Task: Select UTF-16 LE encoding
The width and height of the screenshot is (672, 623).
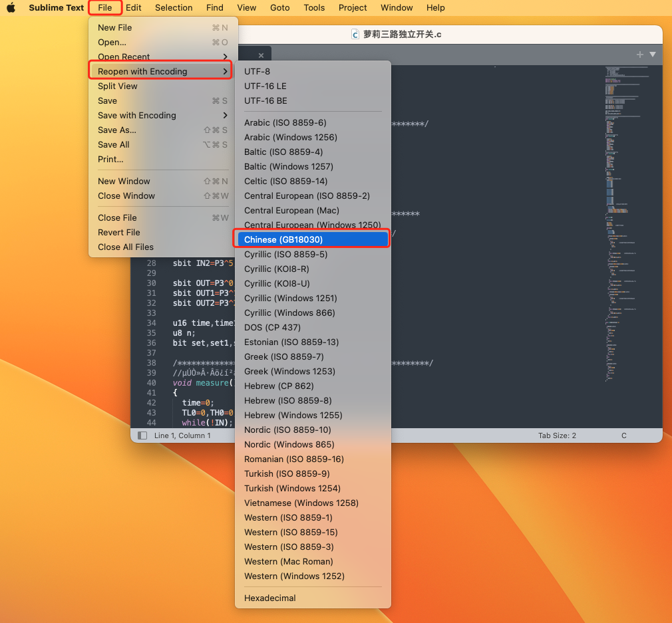Action: [x=313, y=86]
